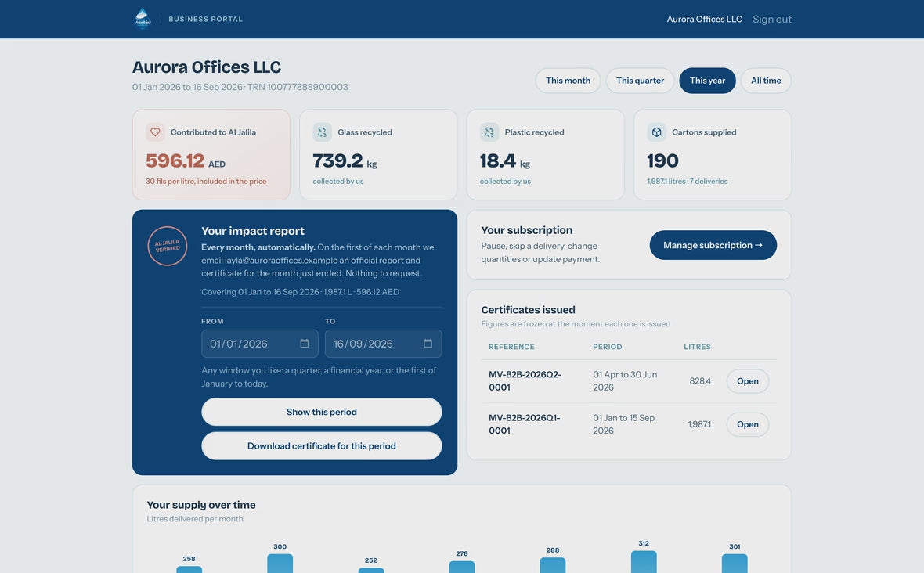Screen dimensions: 924x573
Task: Click the From date field 01/01/2026
Action: click(x=259, y=344)
